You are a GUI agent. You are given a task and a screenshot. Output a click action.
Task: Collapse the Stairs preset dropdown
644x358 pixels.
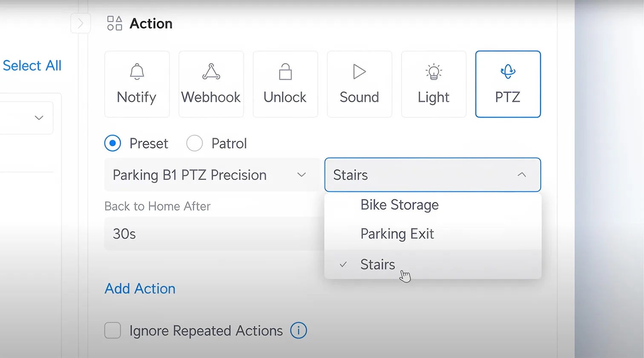coord(433,175)
